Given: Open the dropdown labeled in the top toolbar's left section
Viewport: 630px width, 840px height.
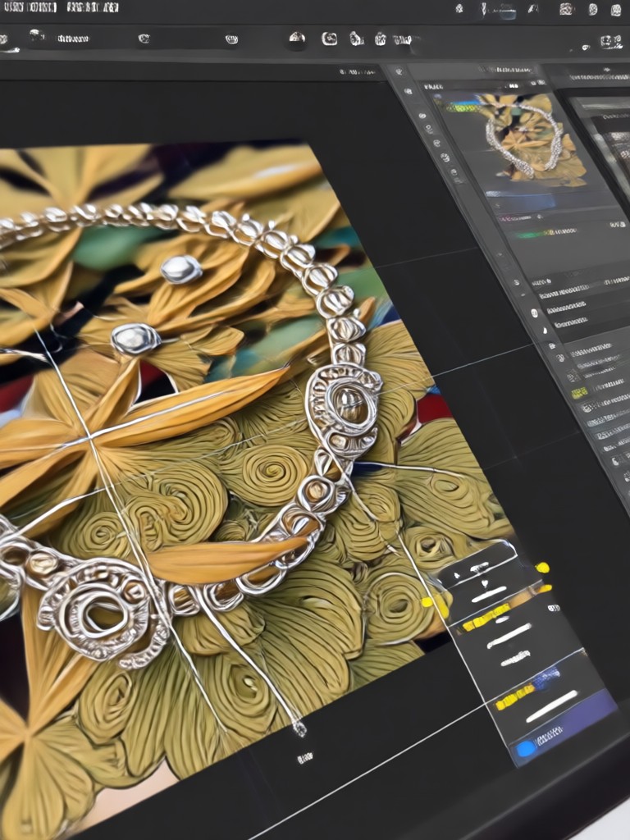Looking at the screenshot, I should [x=73, y=39].
